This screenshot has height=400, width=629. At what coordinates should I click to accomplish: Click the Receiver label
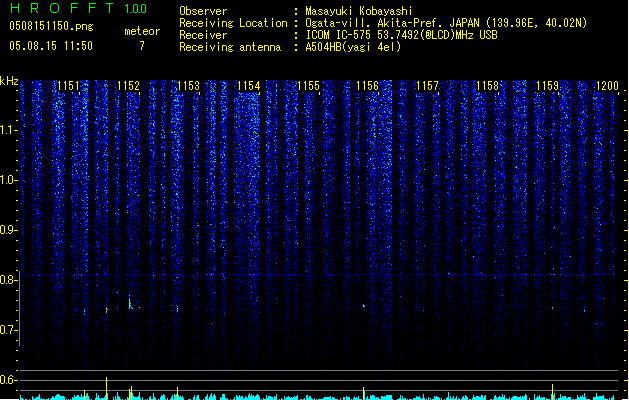(x=203, y=35)
